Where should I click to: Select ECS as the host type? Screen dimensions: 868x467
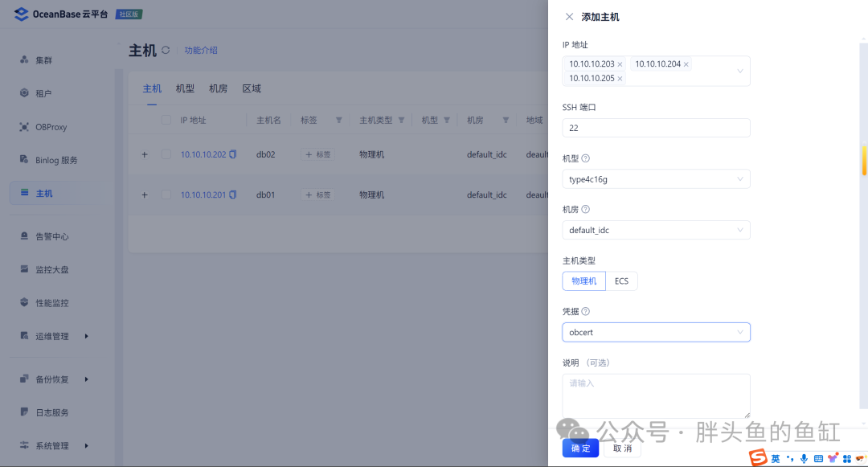coord(621,281)
